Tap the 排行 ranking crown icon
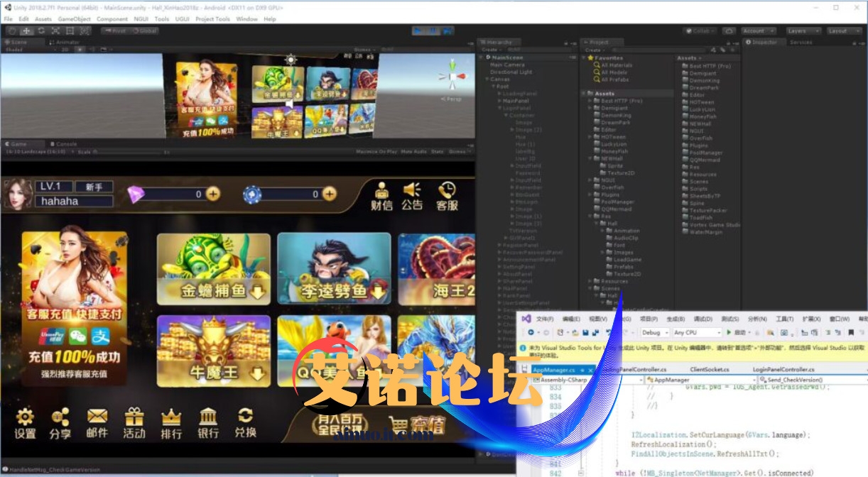868x477 pixels. point(171,423)
